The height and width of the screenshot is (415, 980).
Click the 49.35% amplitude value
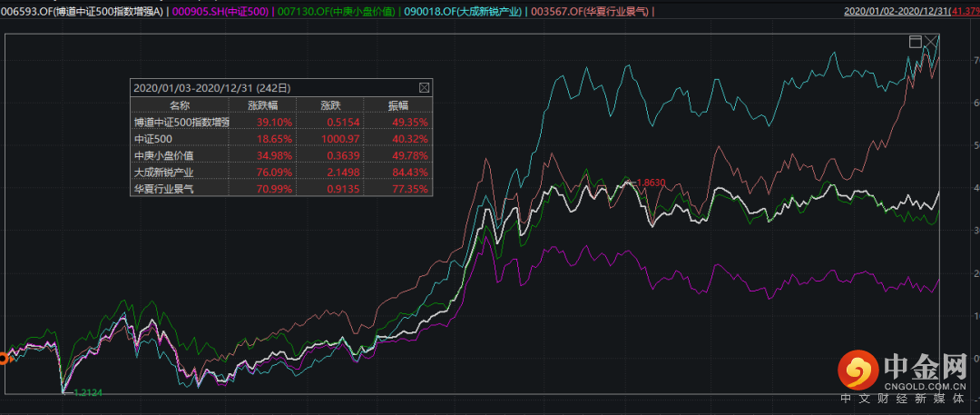[x=411, y=122]
